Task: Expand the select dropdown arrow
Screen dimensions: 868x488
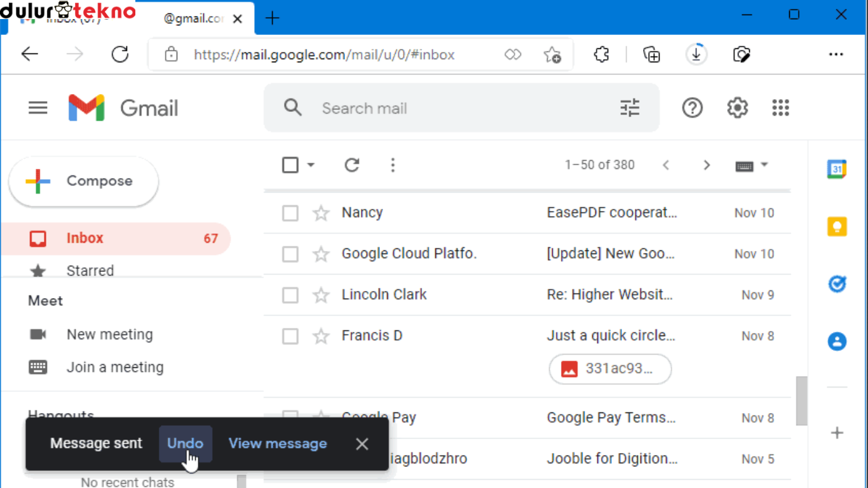Action: click(311, 165)
